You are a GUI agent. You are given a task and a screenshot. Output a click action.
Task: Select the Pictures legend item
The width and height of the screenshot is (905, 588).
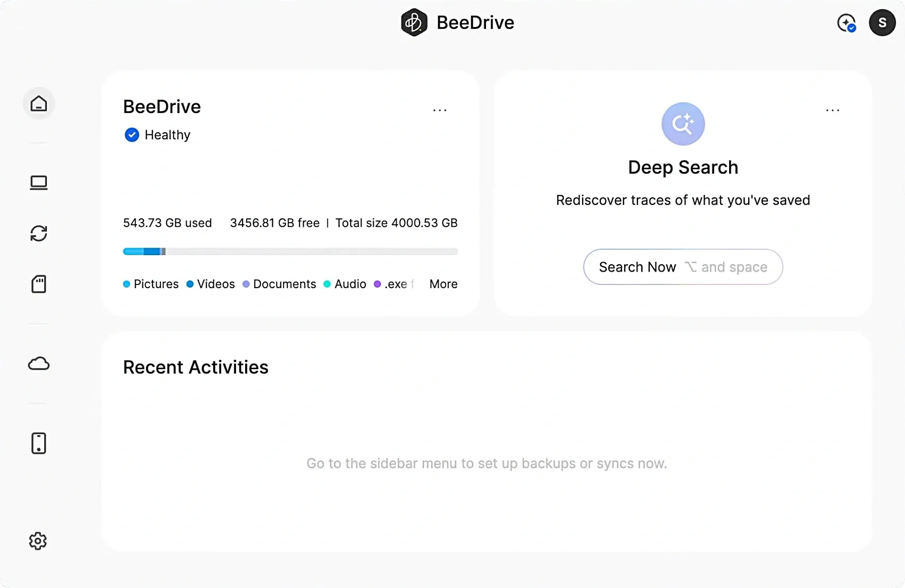click(x=151, y=284)
